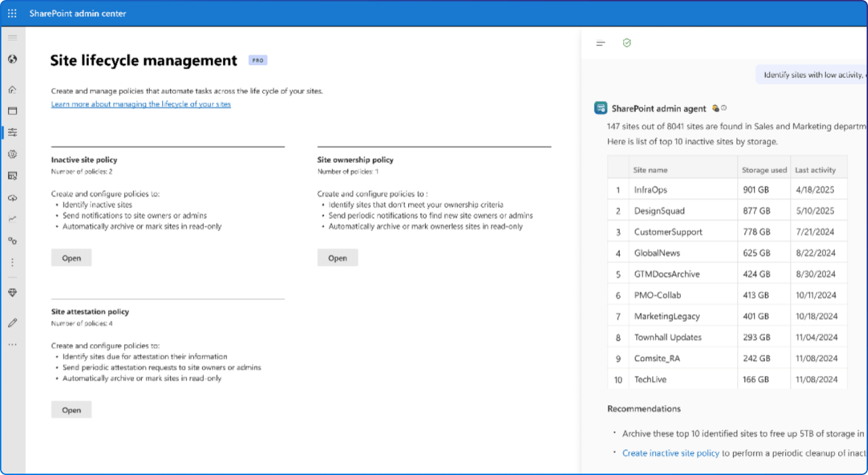
Task: Click the Site lifecycle management page title
Action: coord(144,60)
